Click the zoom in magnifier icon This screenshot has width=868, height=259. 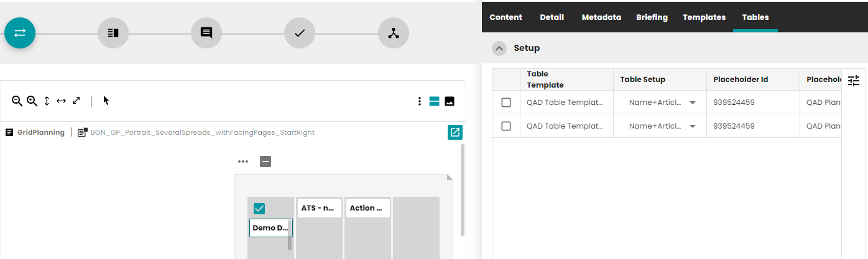pyautogui.click(x=32, y=101)
